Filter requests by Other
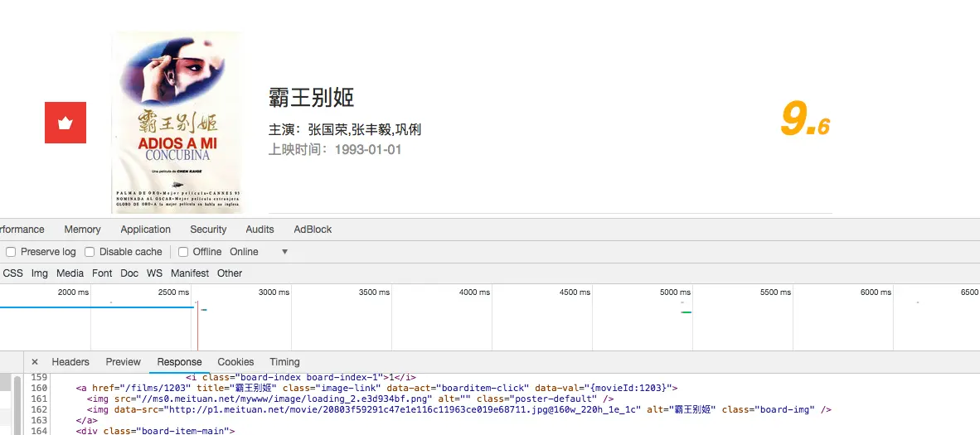980x435 pixels. (x=230, y=273)
